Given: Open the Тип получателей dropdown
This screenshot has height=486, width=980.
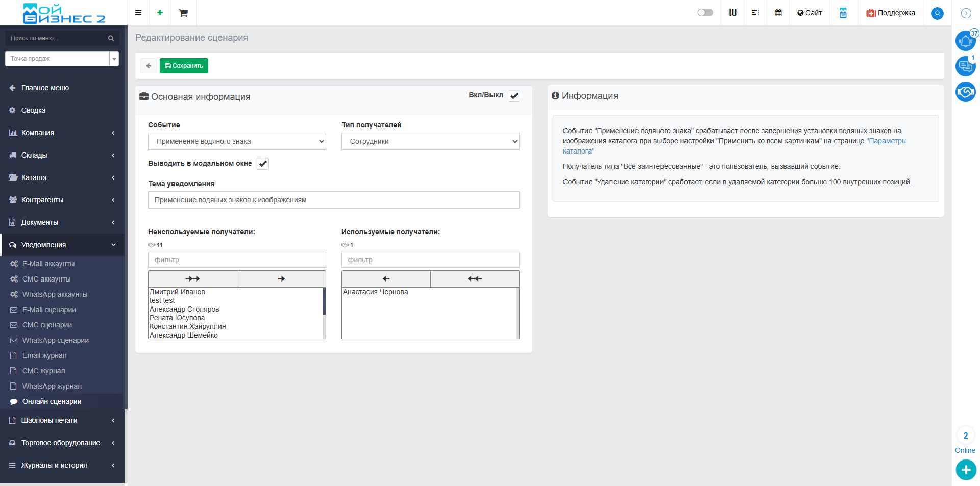Looking at the screenshot, I should 430,141.
